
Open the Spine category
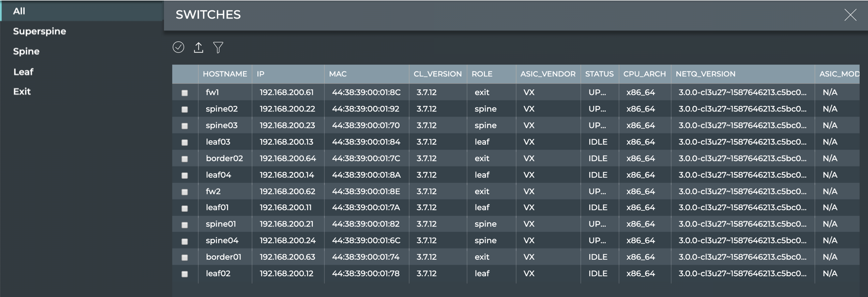pos(26,52)
